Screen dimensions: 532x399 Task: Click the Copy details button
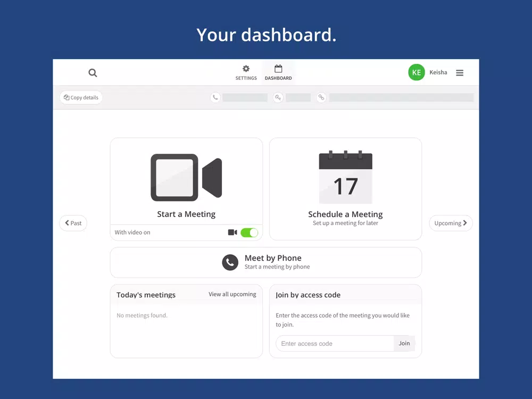81,97
